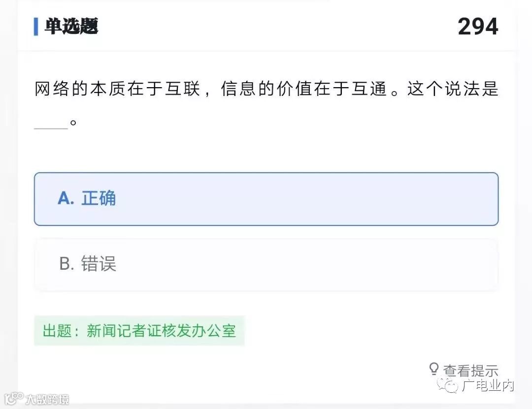Click the 大数跨境 watermark text
The width and height of the screenshot is (532, 409).
(47, 399)
